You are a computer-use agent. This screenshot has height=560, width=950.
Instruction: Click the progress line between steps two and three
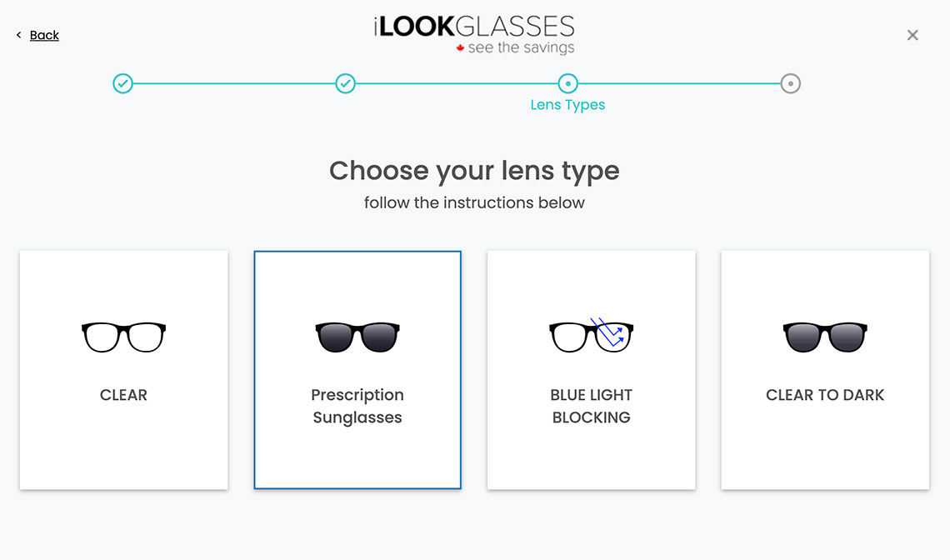[456, 83]
